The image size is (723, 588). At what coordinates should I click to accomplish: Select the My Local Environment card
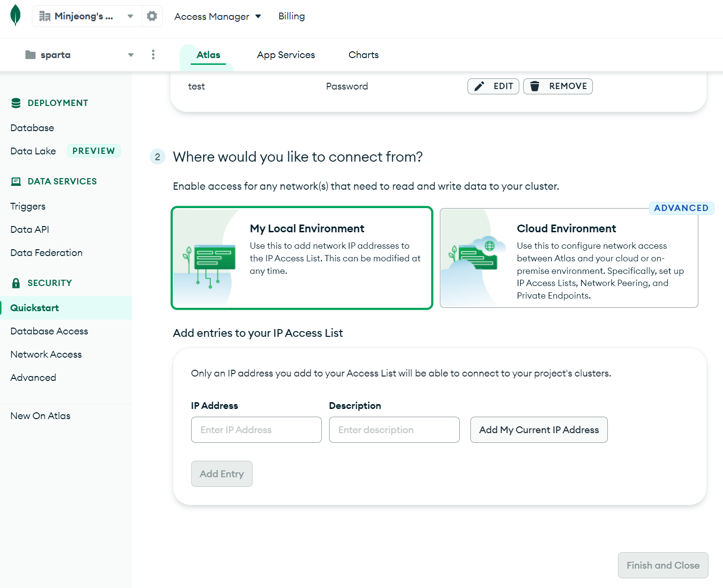click(302, 258)
